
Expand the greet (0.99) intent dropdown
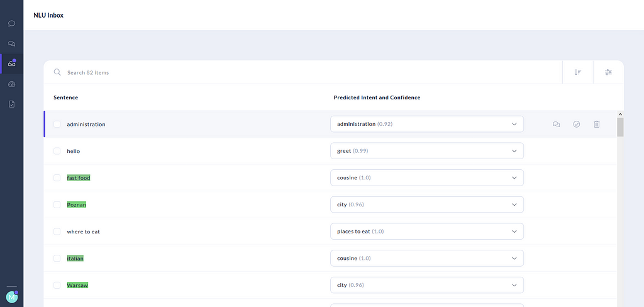(427, 151)
